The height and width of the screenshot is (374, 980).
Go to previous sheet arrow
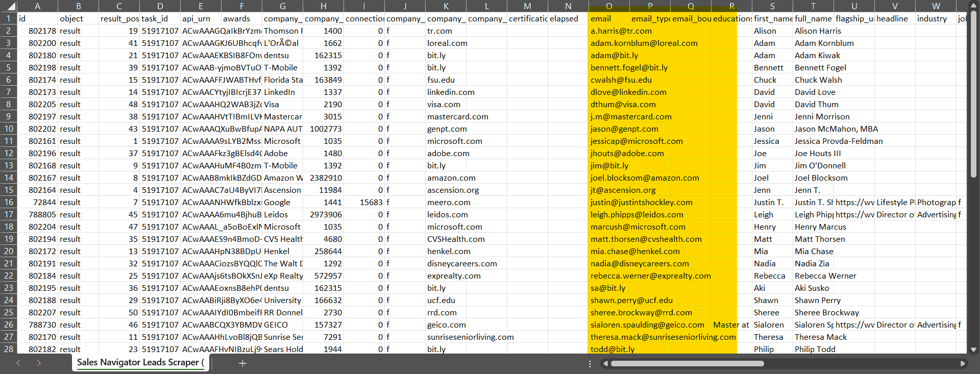(18, 363)
